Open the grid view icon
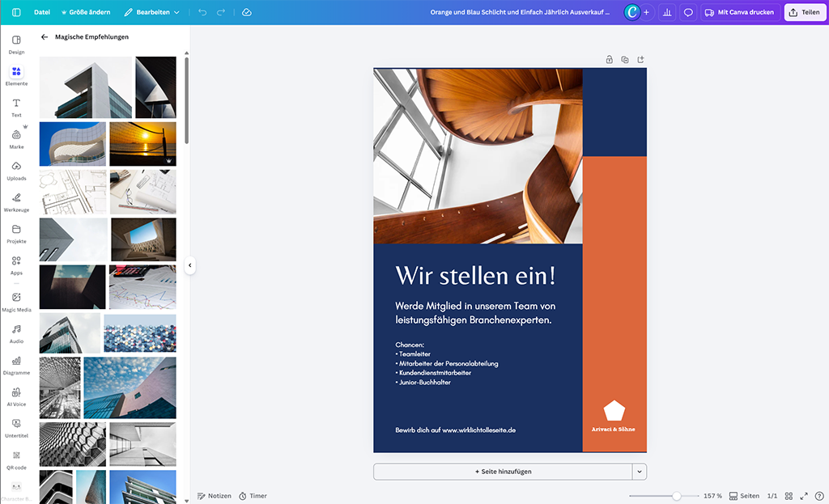Image resolution: width=829 pixels, height=504 pixels. click(x=789, y=496)
